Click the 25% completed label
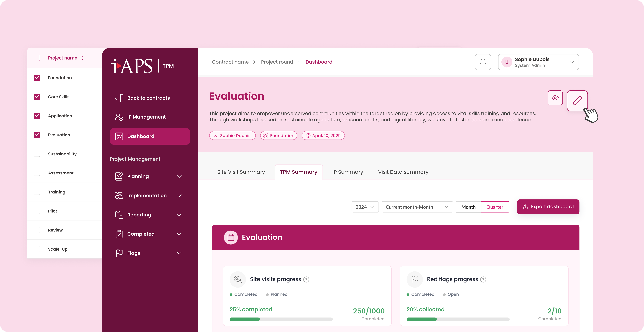Screen dimensions: 644x332 251,310
